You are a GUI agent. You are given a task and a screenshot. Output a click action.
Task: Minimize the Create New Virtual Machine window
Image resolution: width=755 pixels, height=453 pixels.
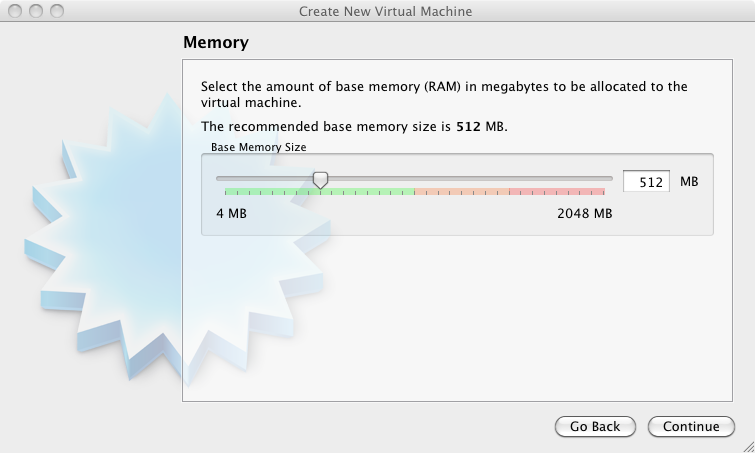pyautogui.click(x=36, y=11)
